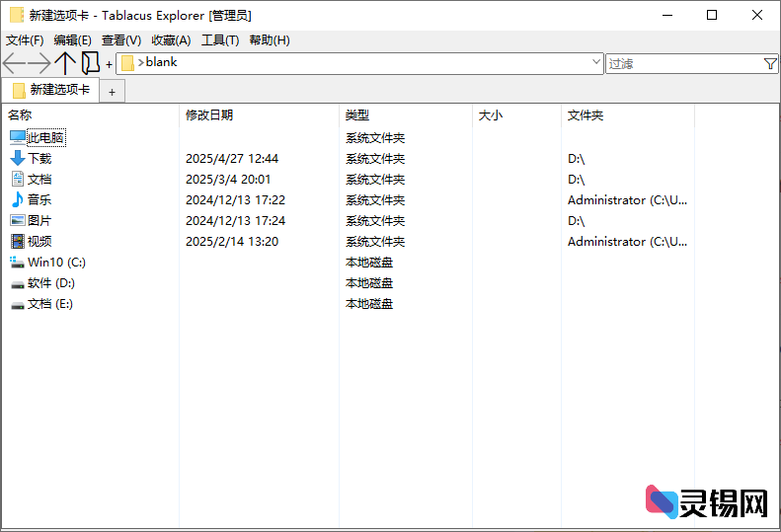Click Administrator folder path in 视频 row

pyautogui.click(x=627, y=242)
